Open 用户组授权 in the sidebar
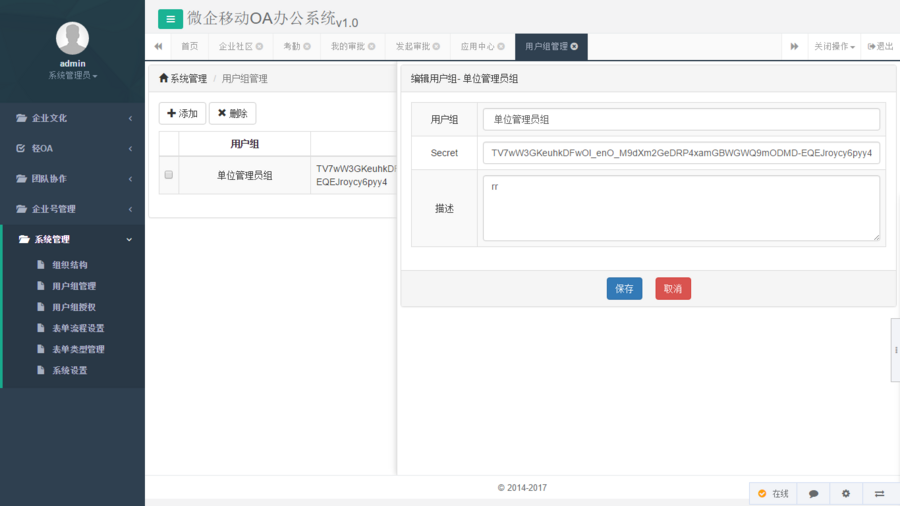 pos(74,307)
